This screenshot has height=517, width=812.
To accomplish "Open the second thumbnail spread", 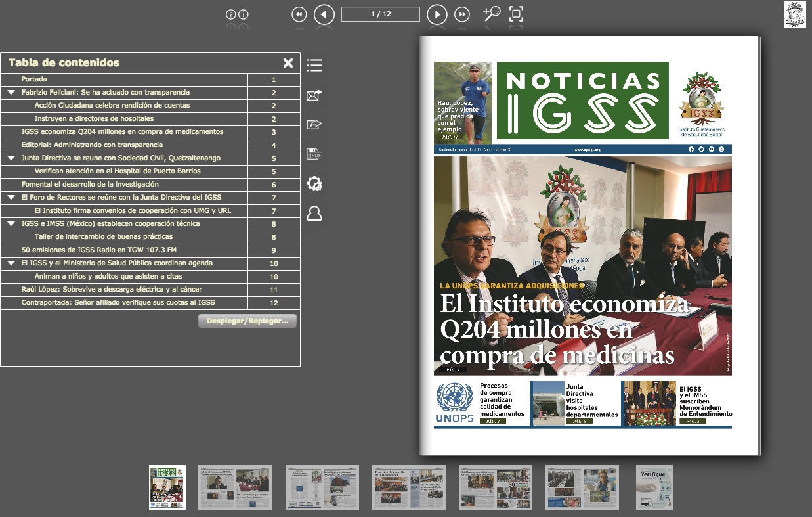I will pos(235,487).
